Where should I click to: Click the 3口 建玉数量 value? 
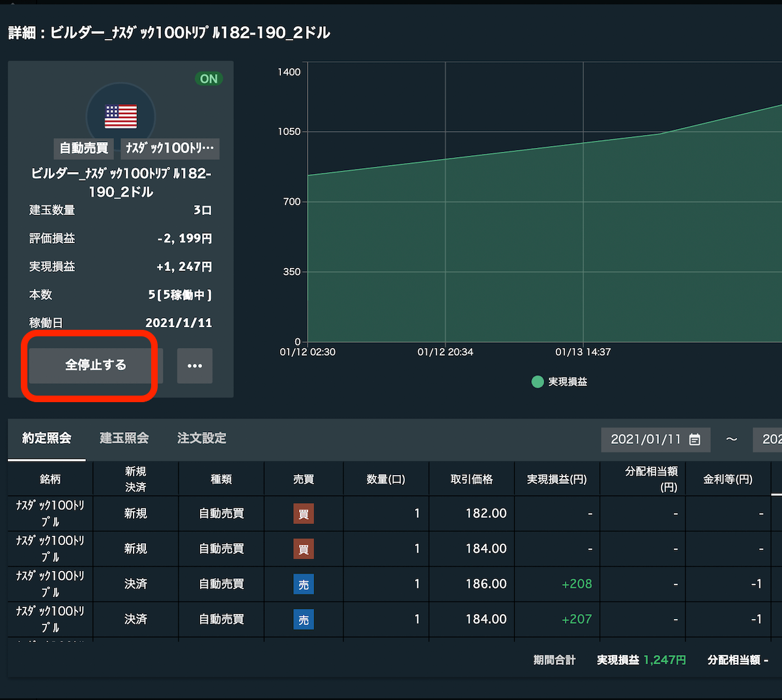pos(203,211)
